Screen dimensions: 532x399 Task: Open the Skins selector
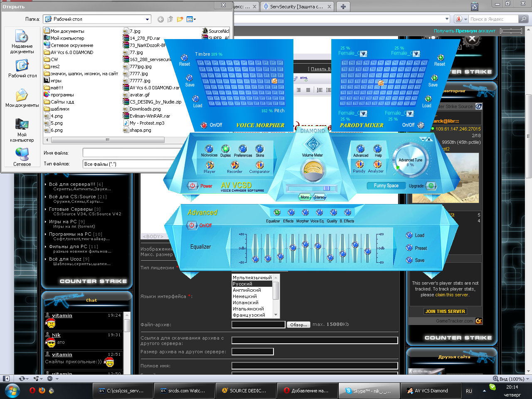tap(260, 149)
